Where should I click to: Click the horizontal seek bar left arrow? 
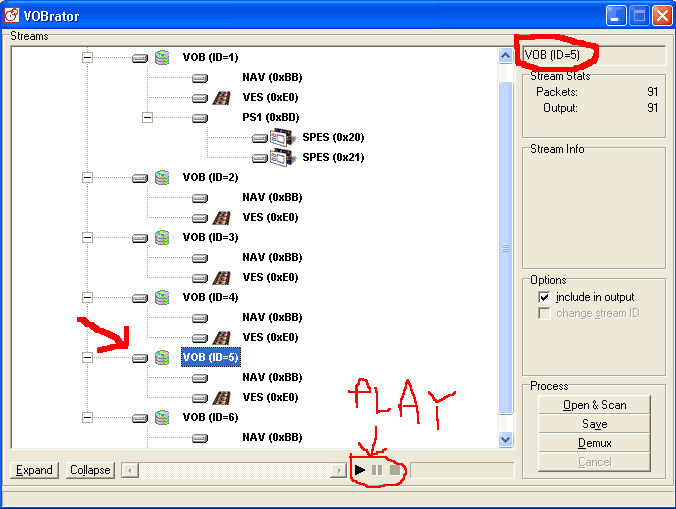[130, 470]
